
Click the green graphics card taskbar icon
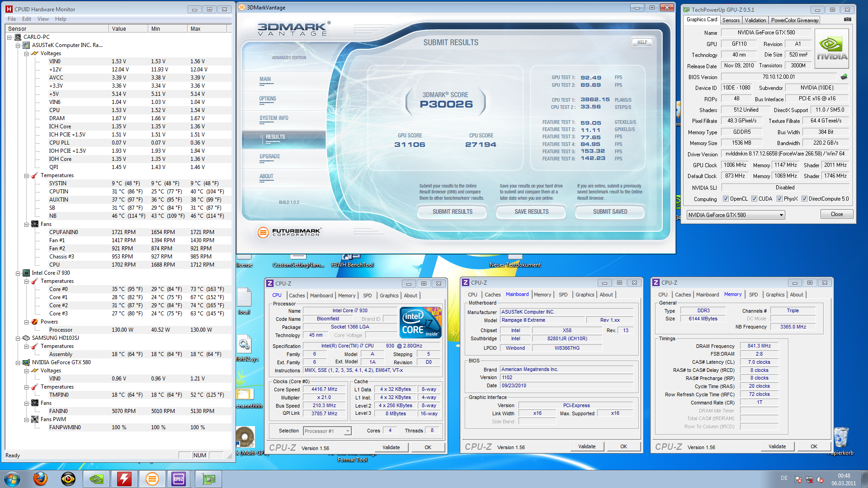coord(208,479)
